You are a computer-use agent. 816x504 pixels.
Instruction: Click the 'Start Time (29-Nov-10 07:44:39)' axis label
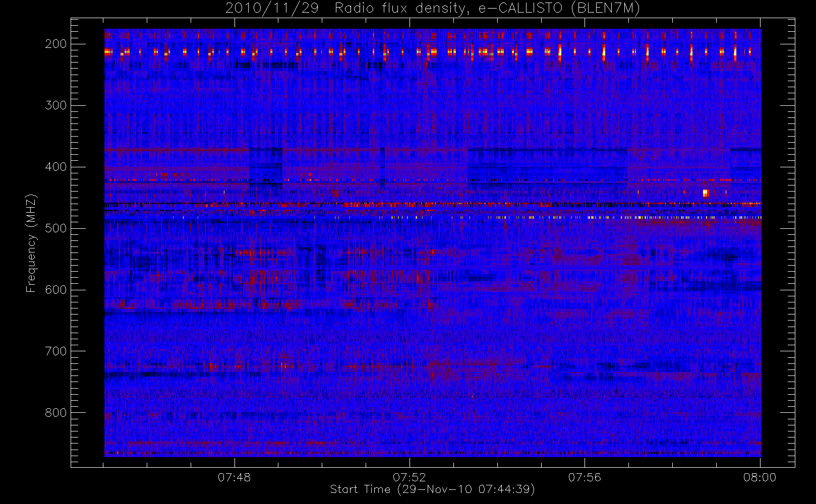432,489
